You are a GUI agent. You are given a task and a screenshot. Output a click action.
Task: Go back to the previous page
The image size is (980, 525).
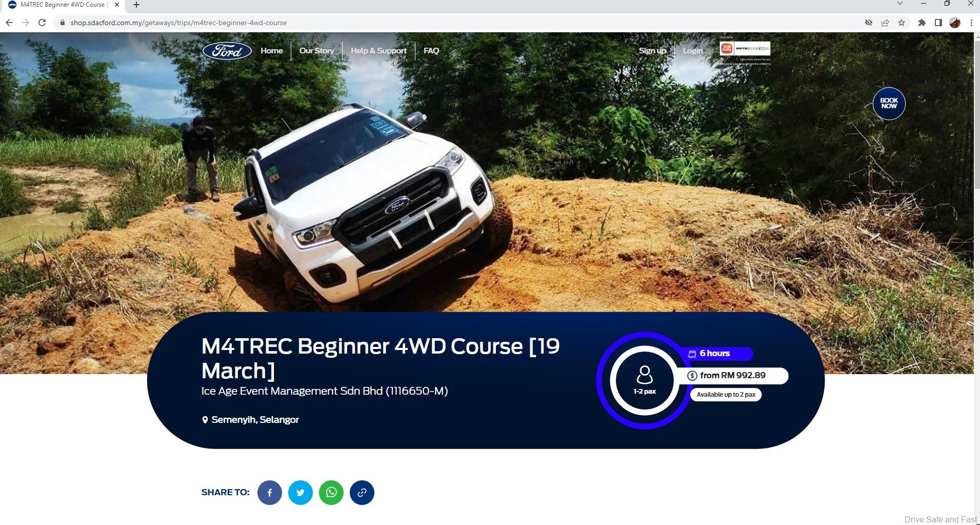pos(9,23)
